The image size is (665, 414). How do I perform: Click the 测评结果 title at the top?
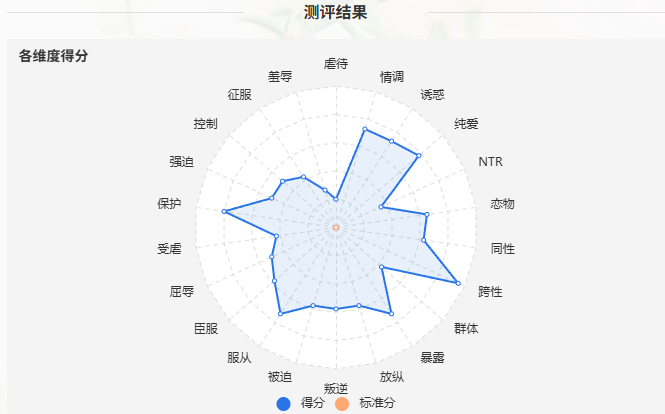coord(335,12)
